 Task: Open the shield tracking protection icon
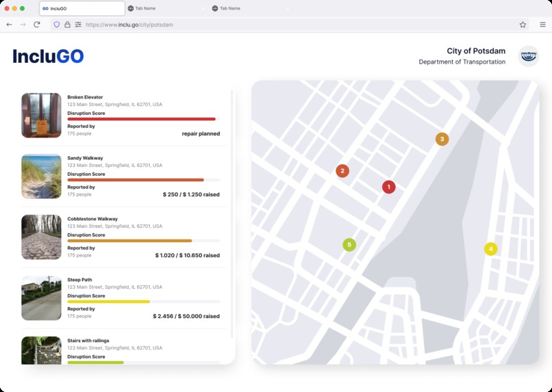coord(56,25)
